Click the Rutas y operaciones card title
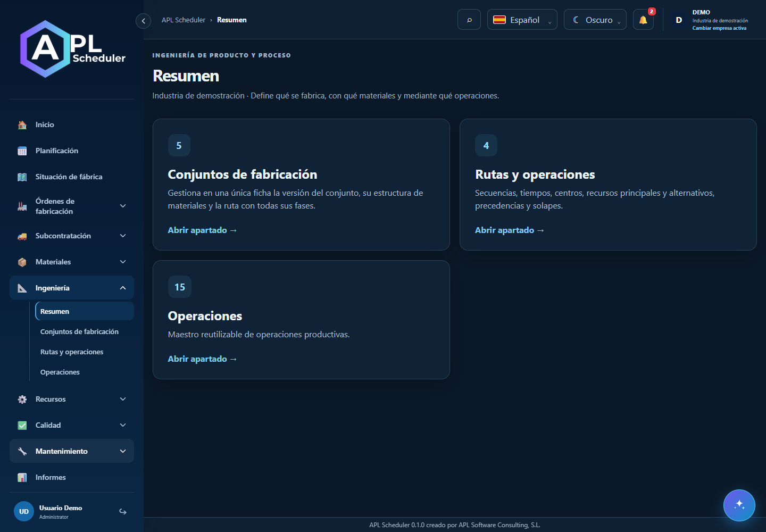The width and height of the screenshot is (766, 532). [x=535, y=174]
